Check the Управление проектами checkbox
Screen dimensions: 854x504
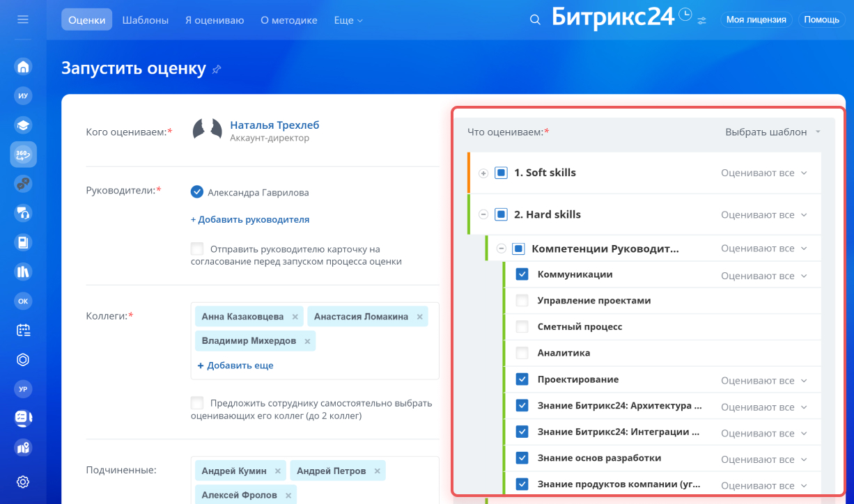522,301
